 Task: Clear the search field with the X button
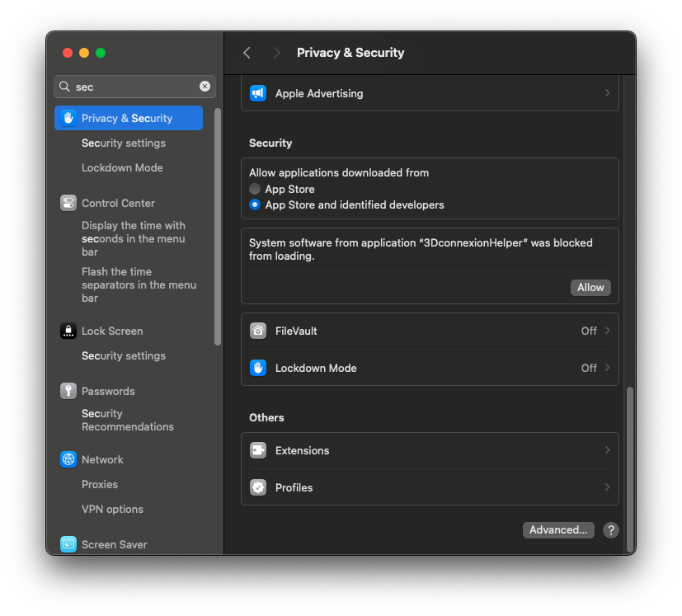(205, 87)
